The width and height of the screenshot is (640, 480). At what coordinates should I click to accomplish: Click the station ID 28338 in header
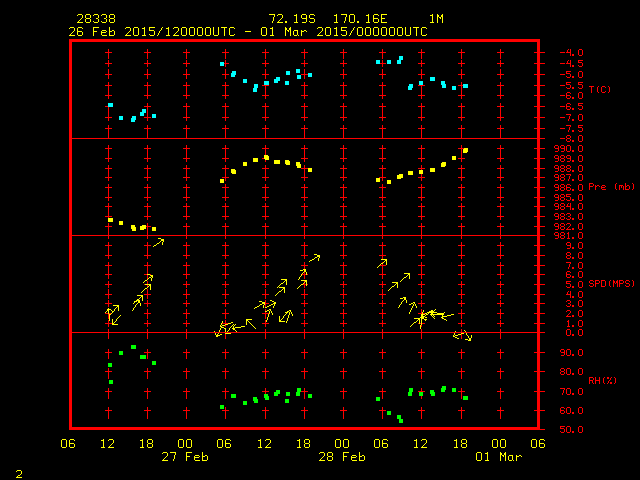point(93,19)
